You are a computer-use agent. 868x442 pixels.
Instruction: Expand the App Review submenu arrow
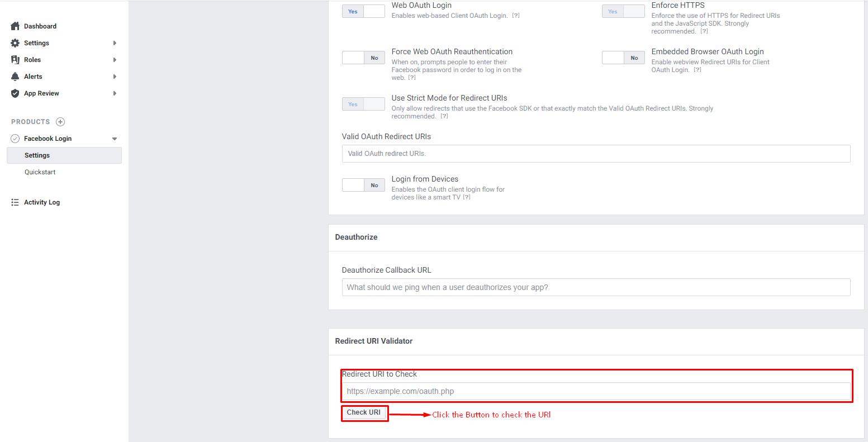pyautogui.click(x=115, y=93)
